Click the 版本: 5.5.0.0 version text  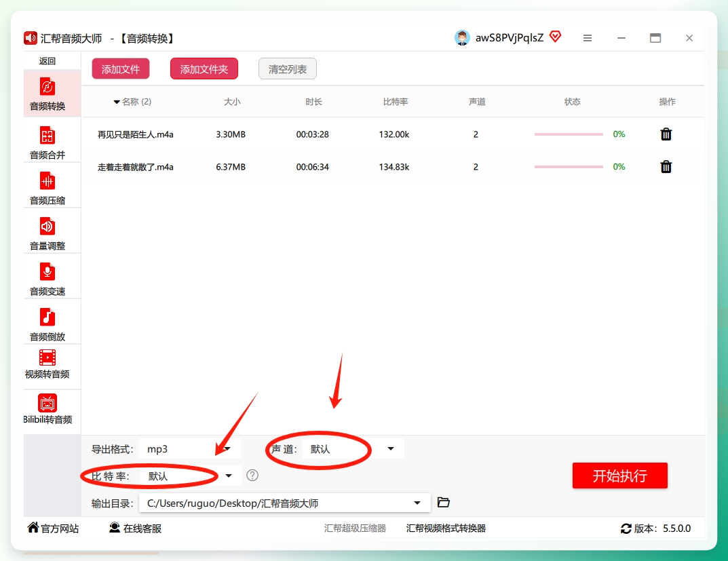pyautogui.click(x=663, y=528)
